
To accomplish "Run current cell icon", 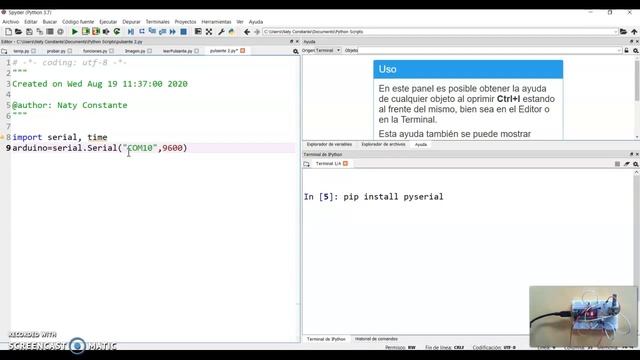I will pyautogui.click(x=85, y=31).
